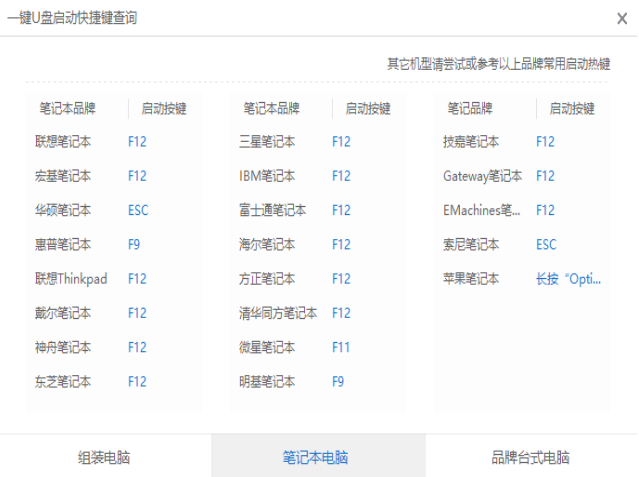Click the F11 hotkey for 微星笔记本
The image size is (639, 477).
(x=341, y=347)
